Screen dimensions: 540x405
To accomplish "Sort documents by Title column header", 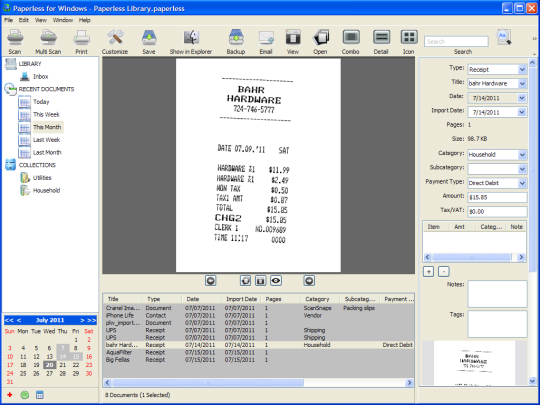I will (122, 299).
